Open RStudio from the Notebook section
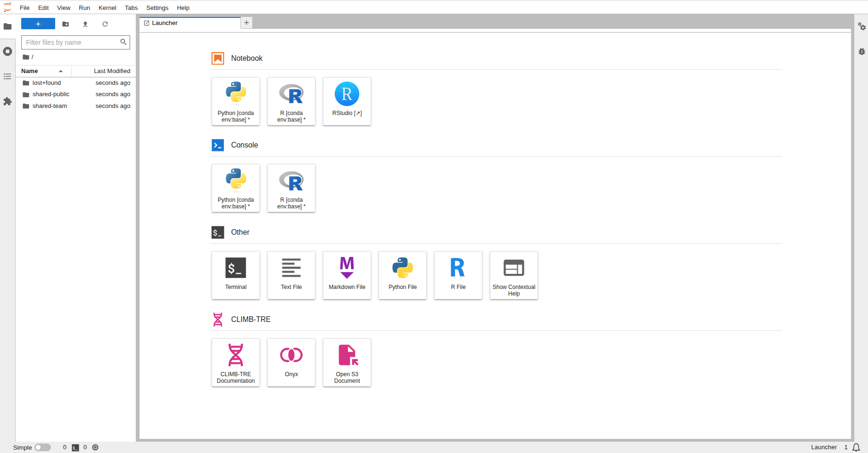This screenshot has width=868, height=453. pos(347,101)
